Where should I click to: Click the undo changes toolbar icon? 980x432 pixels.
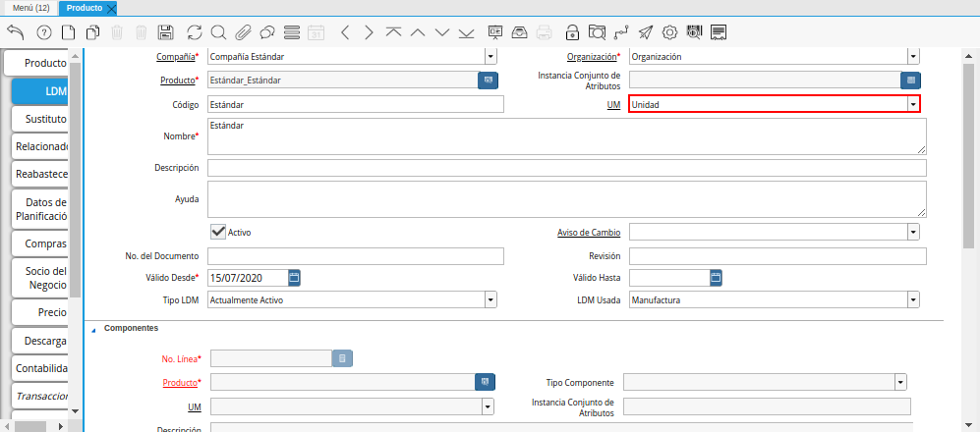point(15,32)
